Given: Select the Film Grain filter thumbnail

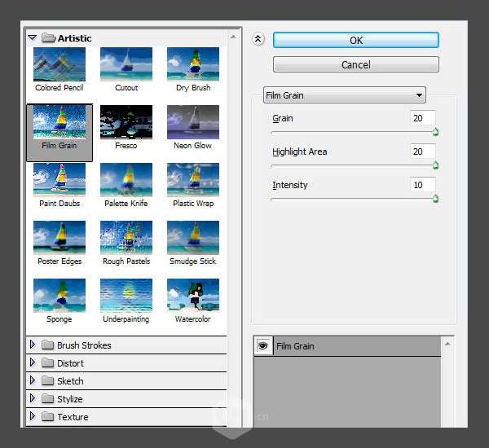Looking at the screenshot, I should pyautogui.click(x=59, y=122).
